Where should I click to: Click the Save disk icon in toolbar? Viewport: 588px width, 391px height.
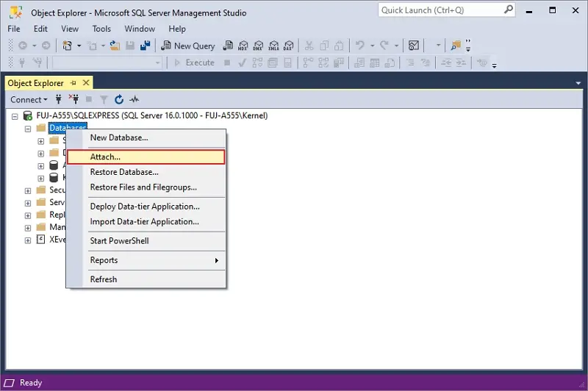(130, 46)
